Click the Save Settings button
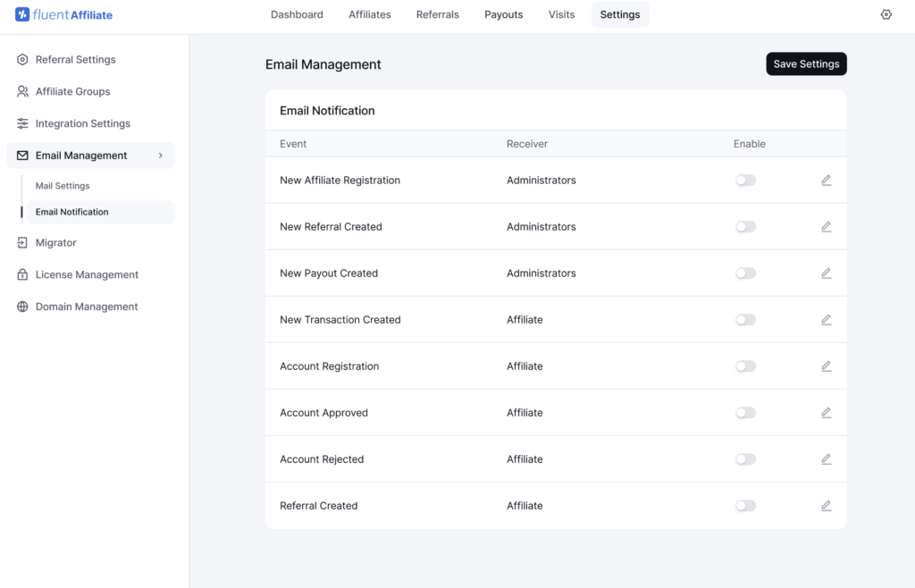The width and height of the screenshot is (915, 588). pos(806,64)
